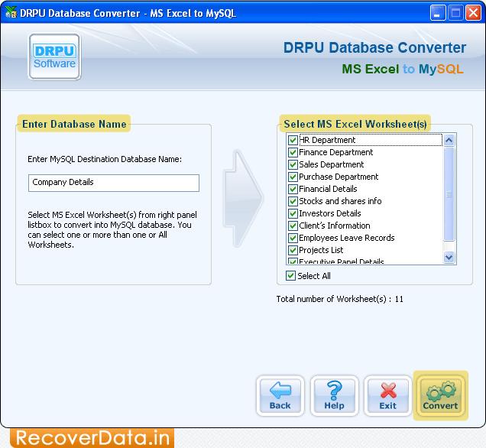Click the Convert button with gears icon

440,395
